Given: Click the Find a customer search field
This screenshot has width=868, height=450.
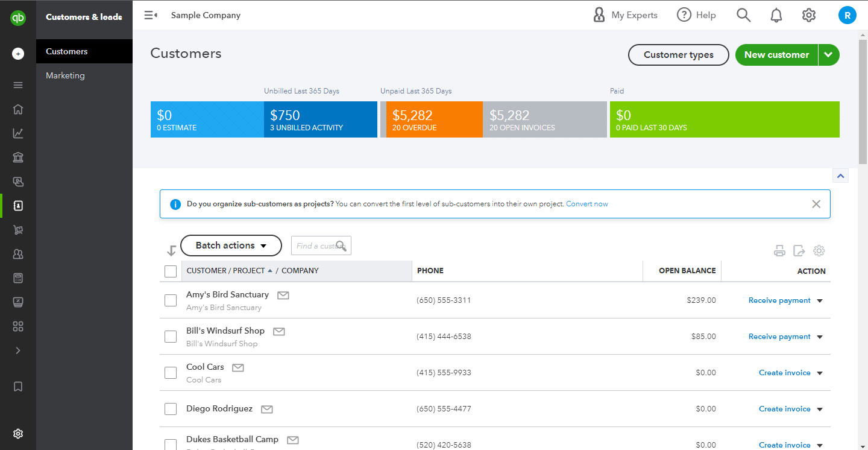Looking at the screenshot, I should (321, 246).
